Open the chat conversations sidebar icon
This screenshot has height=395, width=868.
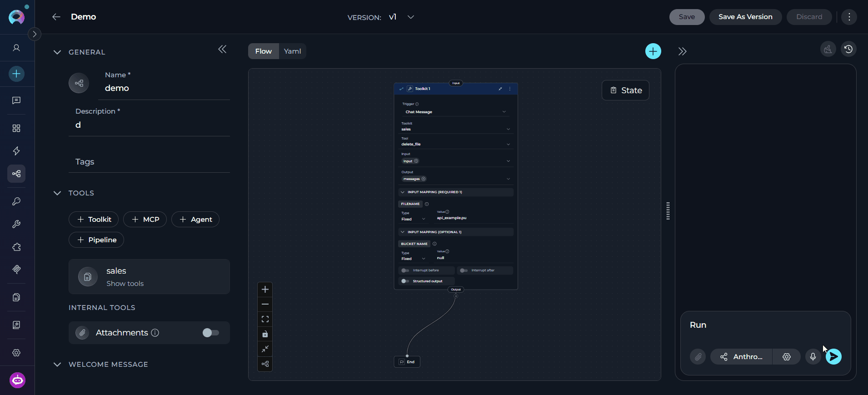[x=16, y=100]
